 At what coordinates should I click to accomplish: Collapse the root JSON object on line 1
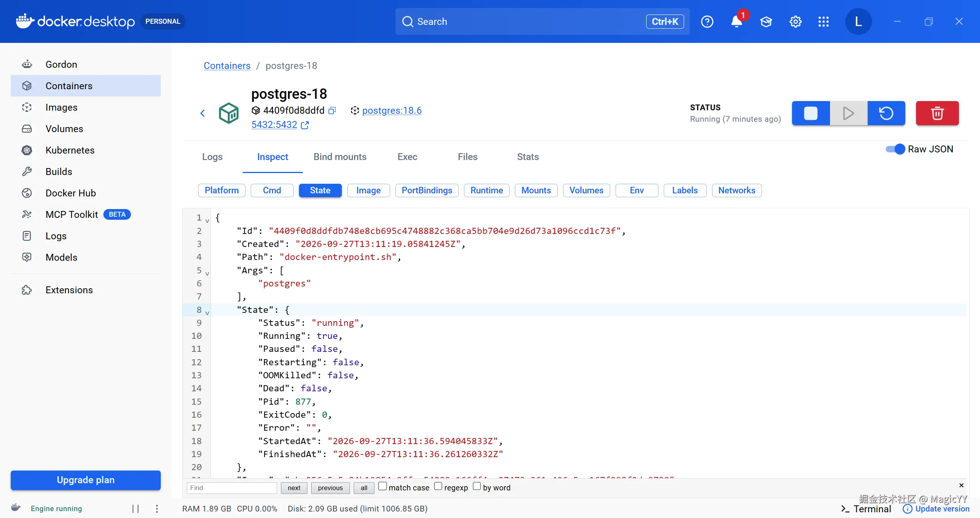207,221
